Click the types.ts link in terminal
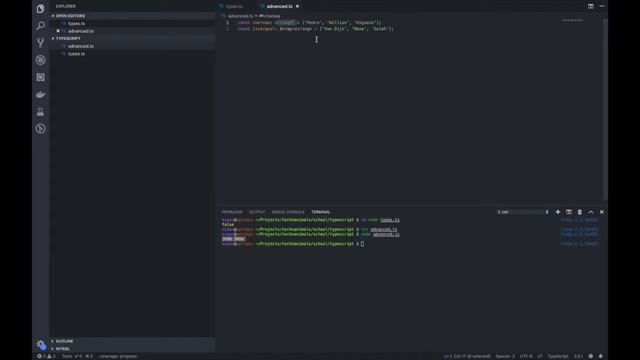The width and height of the screenshot is (640, 360). click(x=390, y=220)
